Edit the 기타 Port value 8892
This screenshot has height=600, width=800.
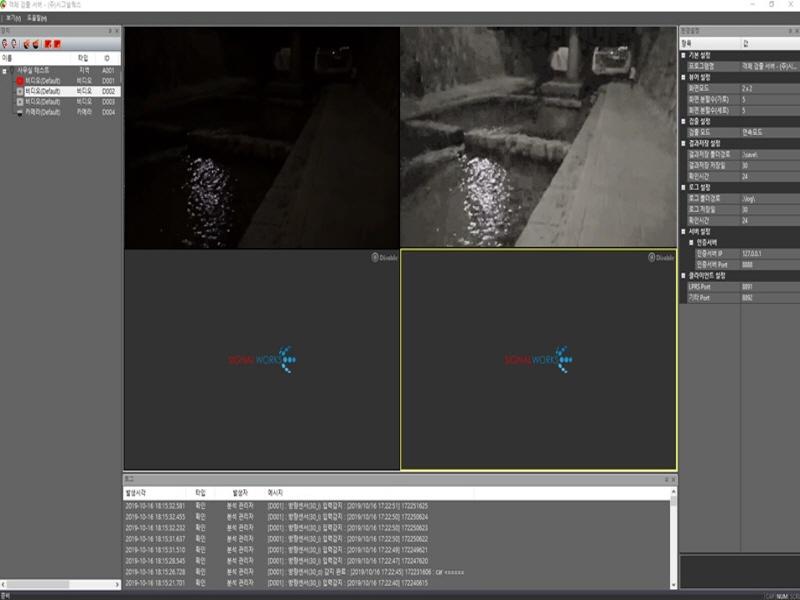770,297
